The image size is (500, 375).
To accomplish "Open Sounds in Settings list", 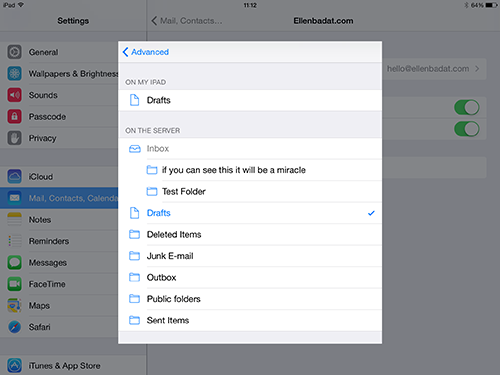I will pos(59,95).
